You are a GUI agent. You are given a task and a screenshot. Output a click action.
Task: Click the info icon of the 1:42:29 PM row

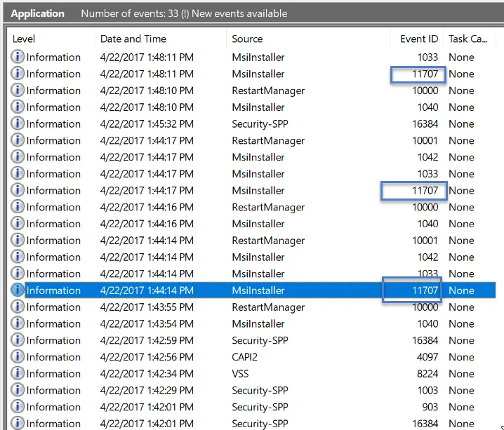[18, 390]
